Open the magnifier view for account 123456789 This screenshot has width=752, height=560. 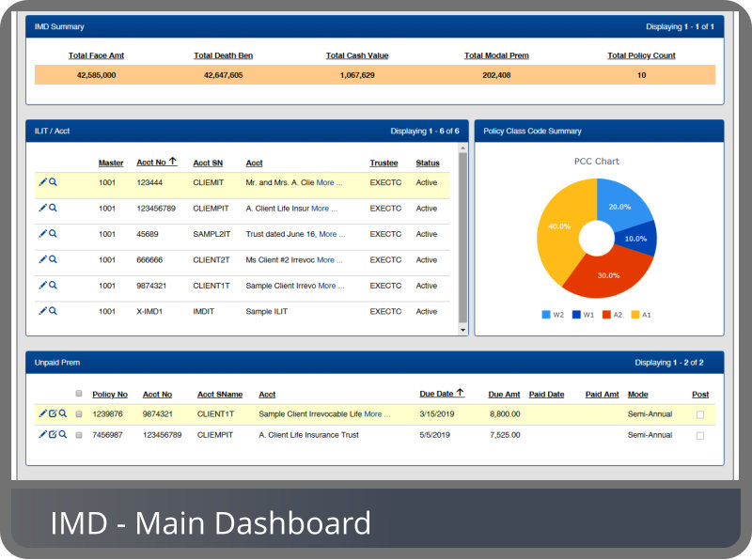[x=53, y=208]
